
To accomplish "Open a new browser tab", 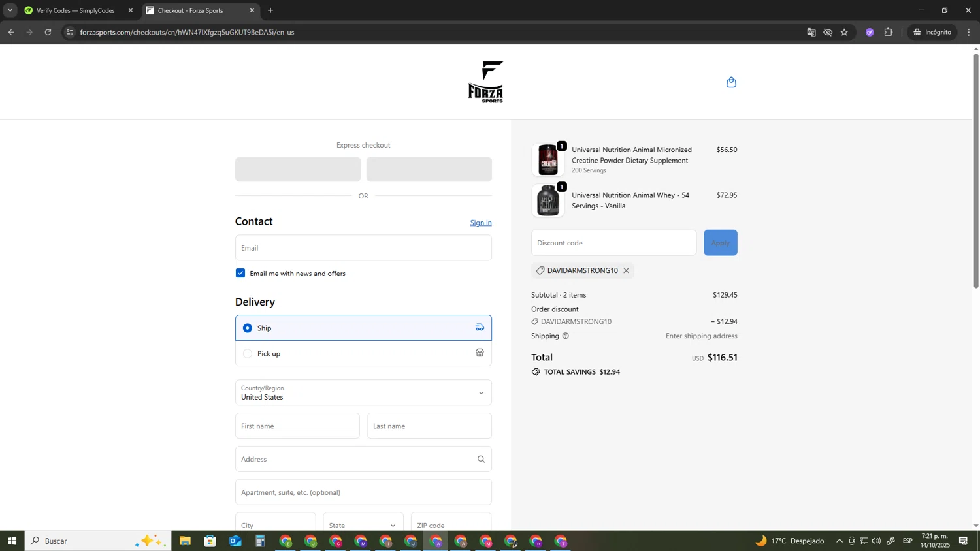I will (x=270, y=10).
